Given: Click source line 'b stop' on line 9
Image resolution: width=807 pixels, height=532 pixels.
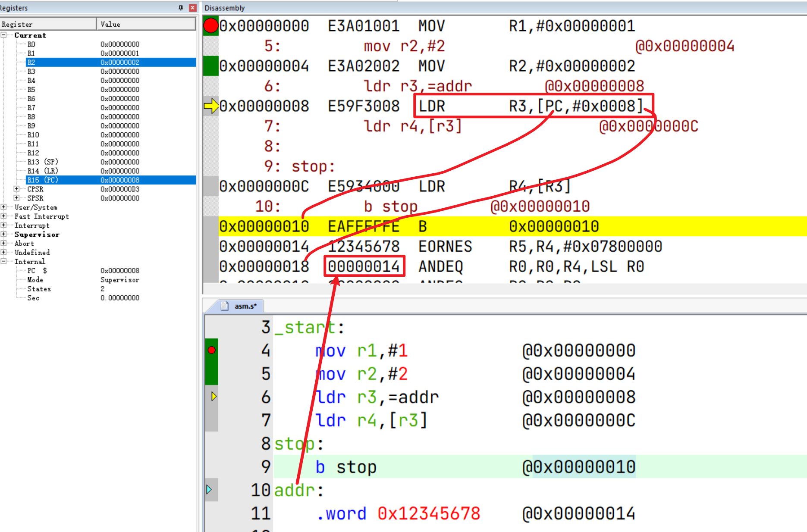Looking at the screenshot, I should point(346,467).
